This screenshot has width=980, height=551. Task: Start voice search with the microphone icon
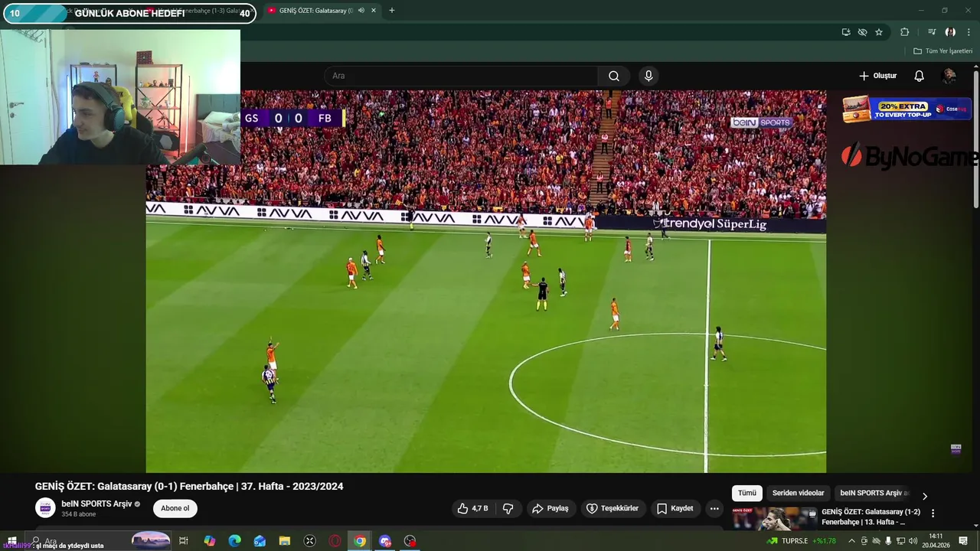click(x=648, y=76)
